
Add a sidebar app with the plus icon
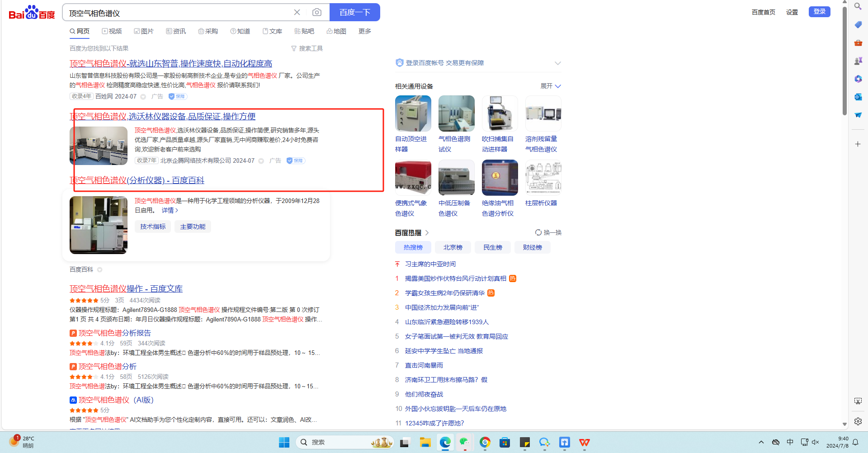click(858, 144)
